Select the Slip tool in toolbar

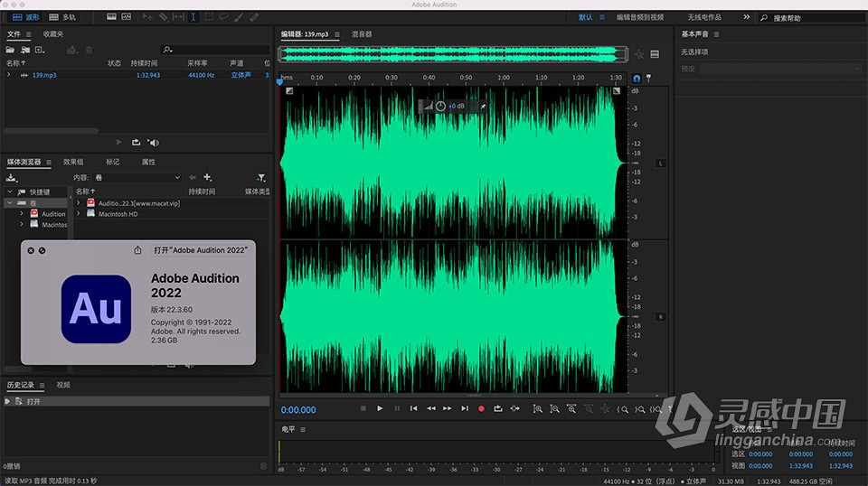(x=178, y=17)
